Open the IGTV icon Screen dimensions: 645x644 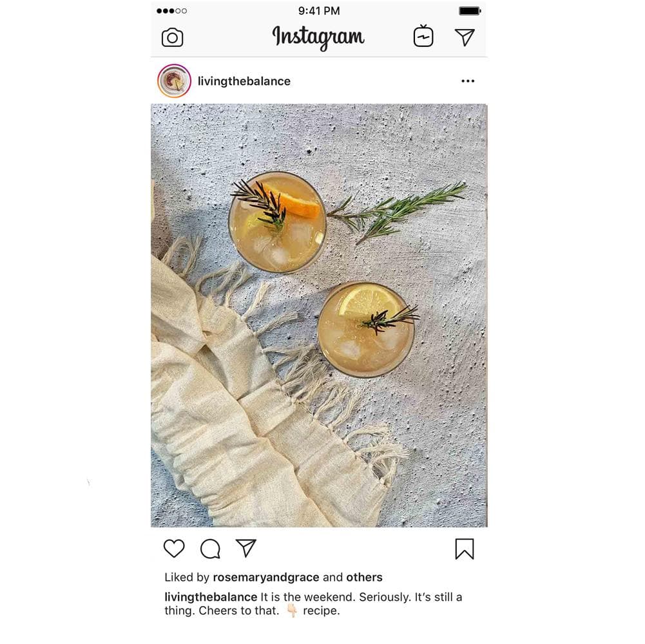click(423, 36)
